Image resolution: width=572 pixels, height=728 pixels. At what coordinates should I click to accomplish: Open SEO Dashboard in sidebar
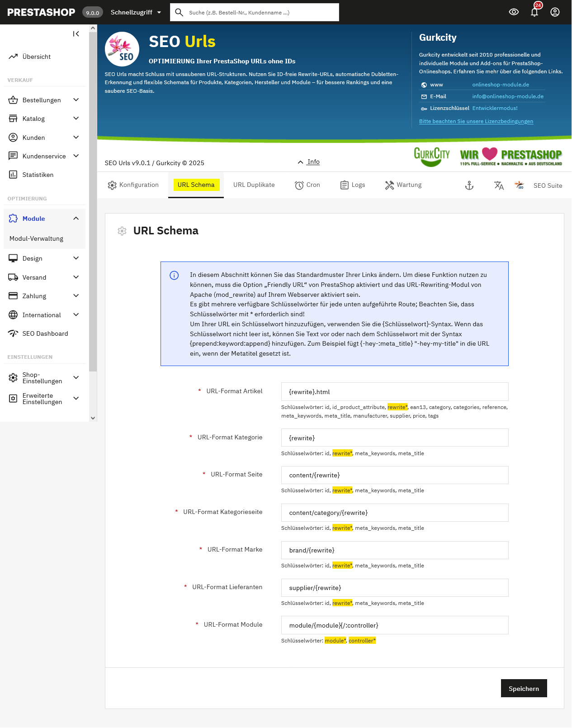click(x=45, y=333)
